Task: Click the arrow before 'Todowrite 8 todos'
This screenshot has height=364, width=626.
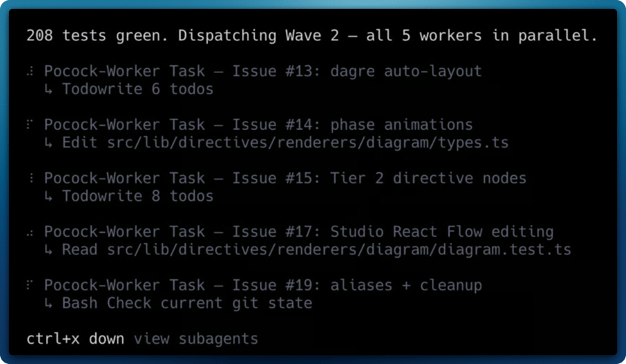Action: pyautogui.click(x=48, y=197)
